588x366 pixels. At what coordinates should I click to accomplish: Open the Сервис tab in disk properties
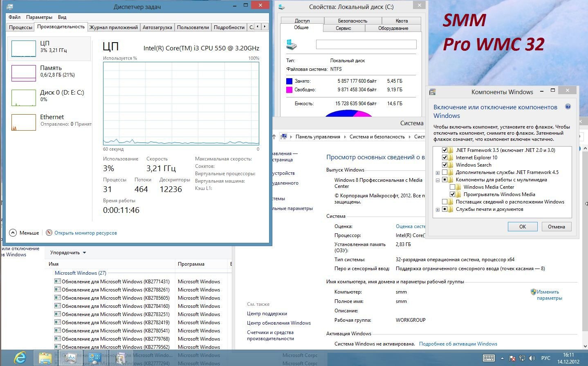[x=343, y=28]
